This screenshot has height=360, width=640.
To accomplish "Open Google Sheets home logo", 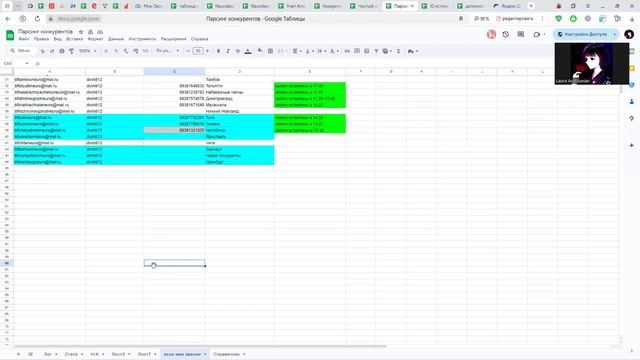I will [x=10, y=35].
